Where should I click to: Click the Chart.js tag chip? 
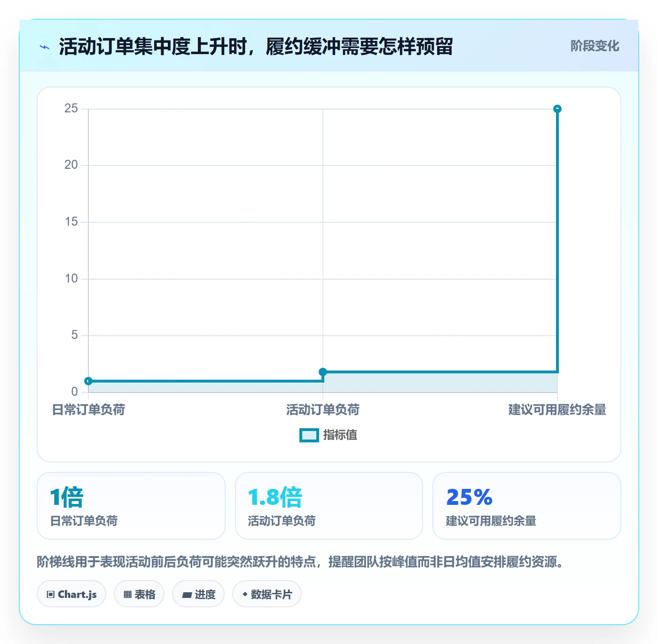pos(71,594)
